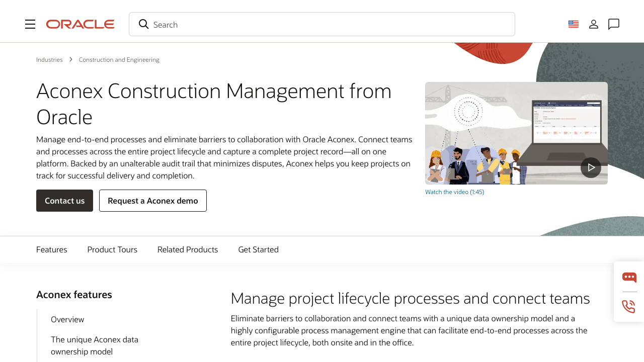Click the Oracle logo
644x362 pixels.
coord(80,24)
